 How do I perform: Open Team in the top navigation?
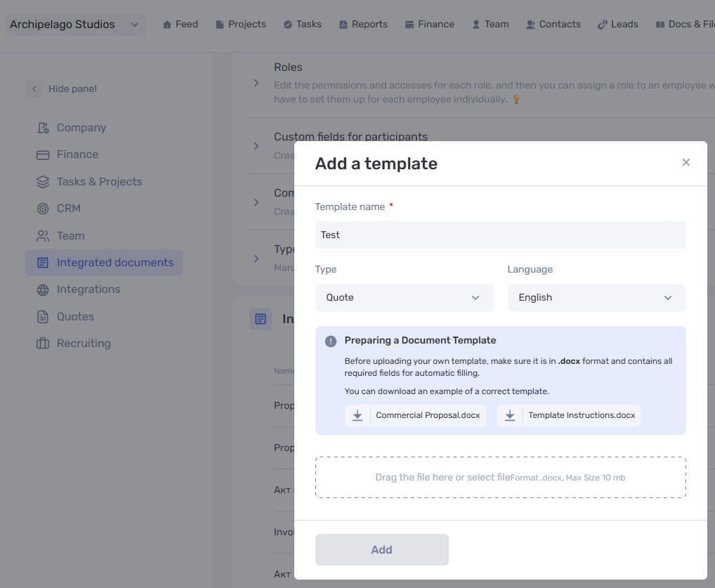(x=491, y=24)
